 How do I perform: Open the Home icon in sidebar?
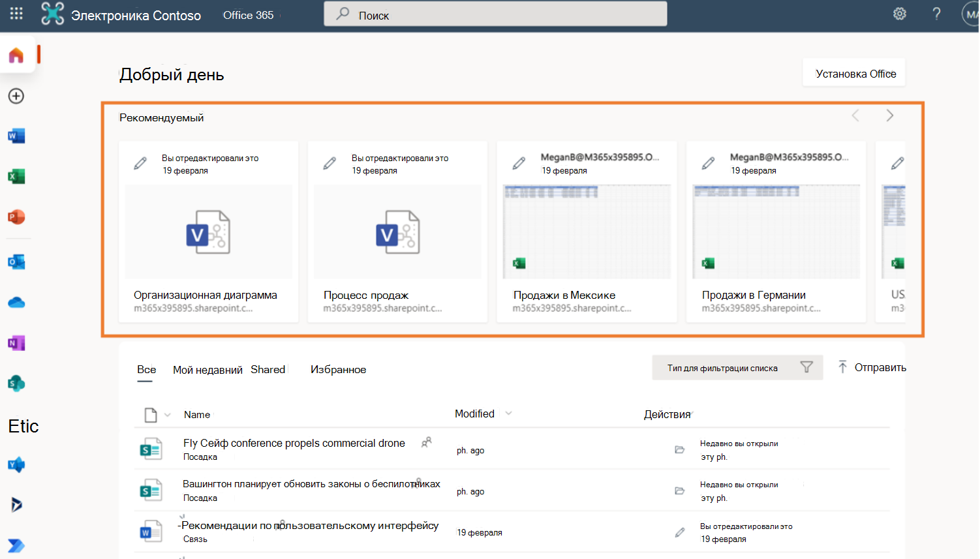[16, 55]
